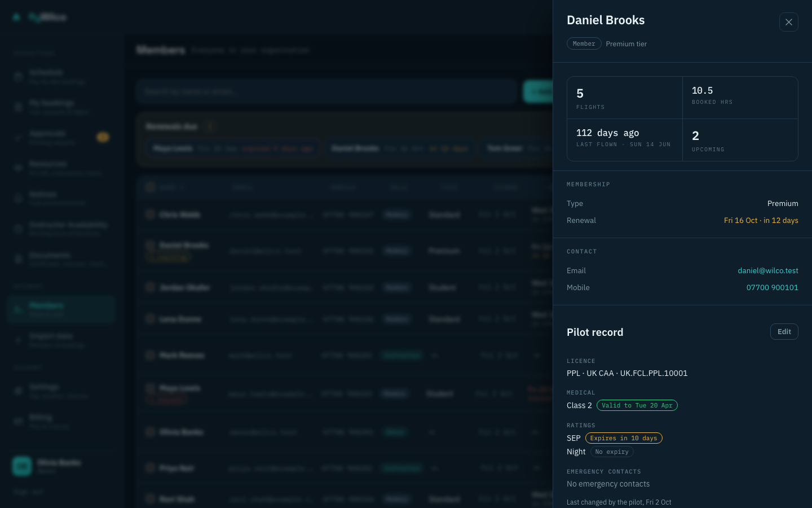Image resolution: width=812 pixels, height=508 pixels.
Task: Click the 5 Flights stat
Action: tap(625, 98)
